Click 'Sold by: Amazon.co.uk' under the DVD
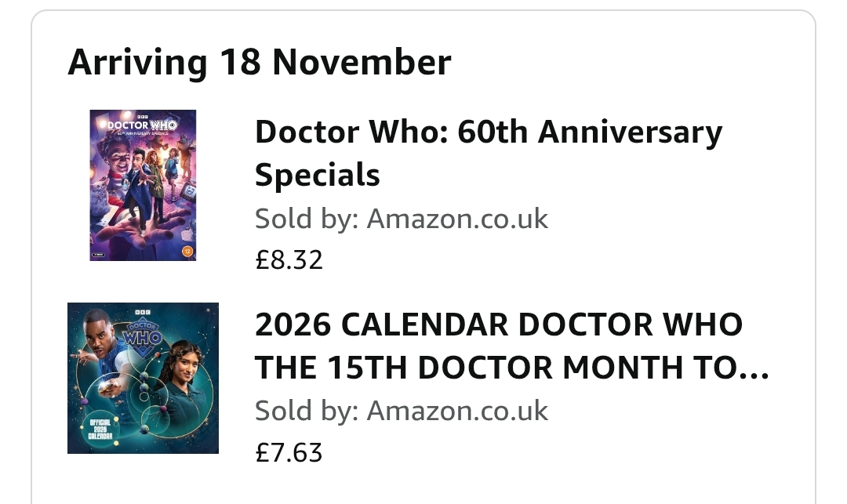 [402, 219]
